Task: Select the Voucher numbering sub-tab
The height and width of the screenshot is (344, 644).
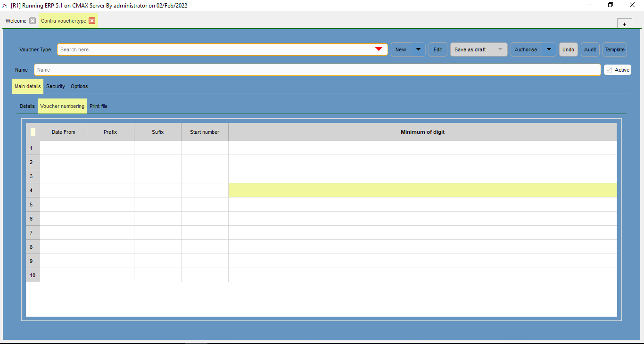Action: pos(62,106)
